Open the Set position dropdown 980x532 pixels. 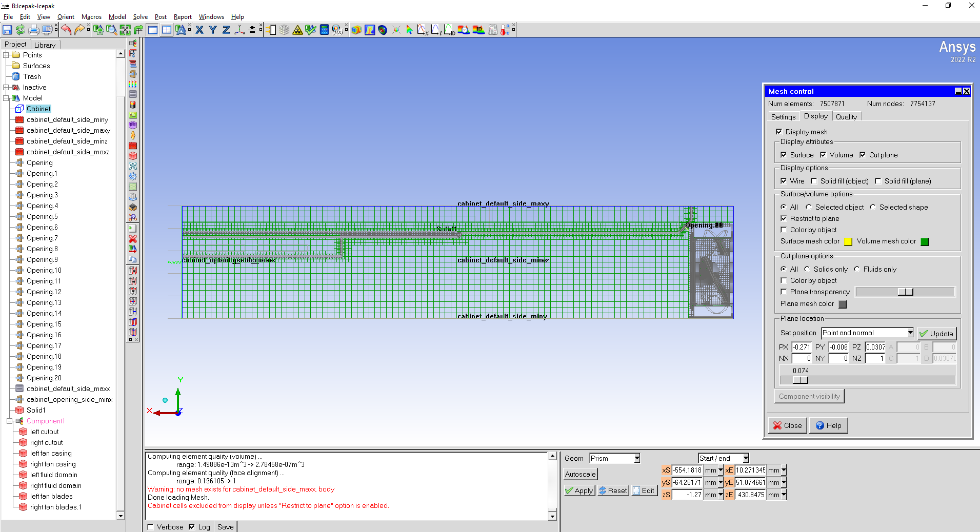pos(910,333)
